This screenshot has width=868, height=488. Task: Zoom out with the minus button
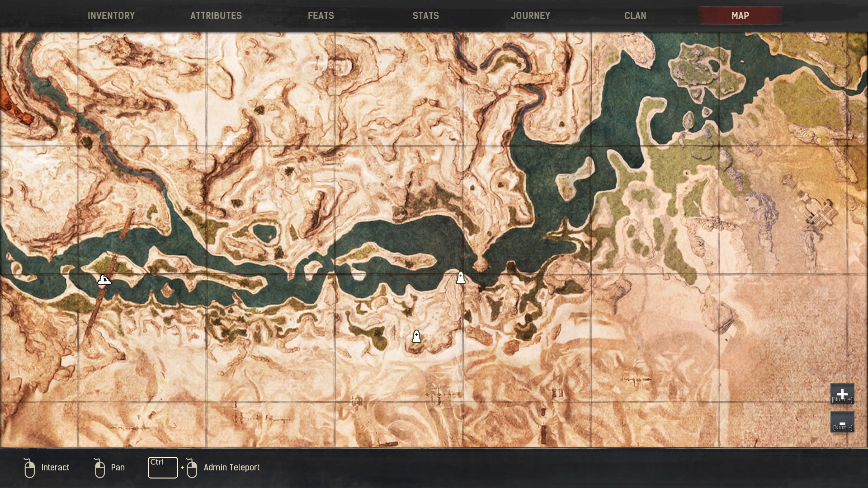842,422
